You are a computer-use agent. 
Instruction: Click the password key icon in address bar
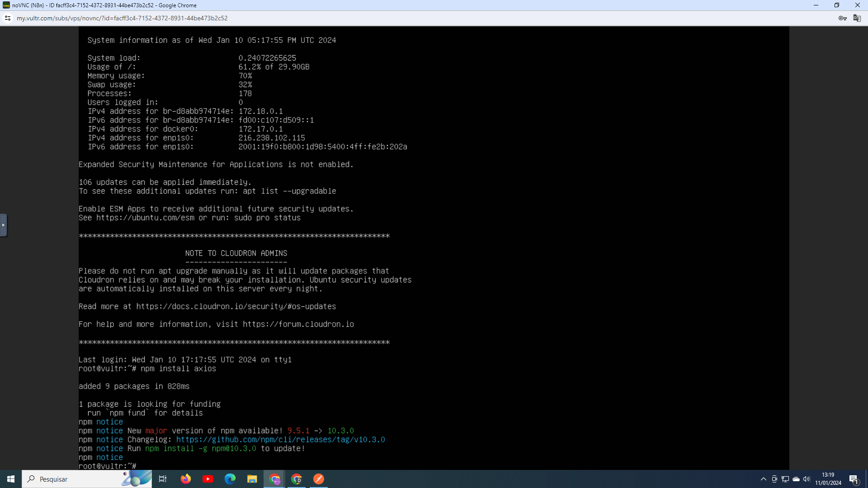tap(843, 18)
